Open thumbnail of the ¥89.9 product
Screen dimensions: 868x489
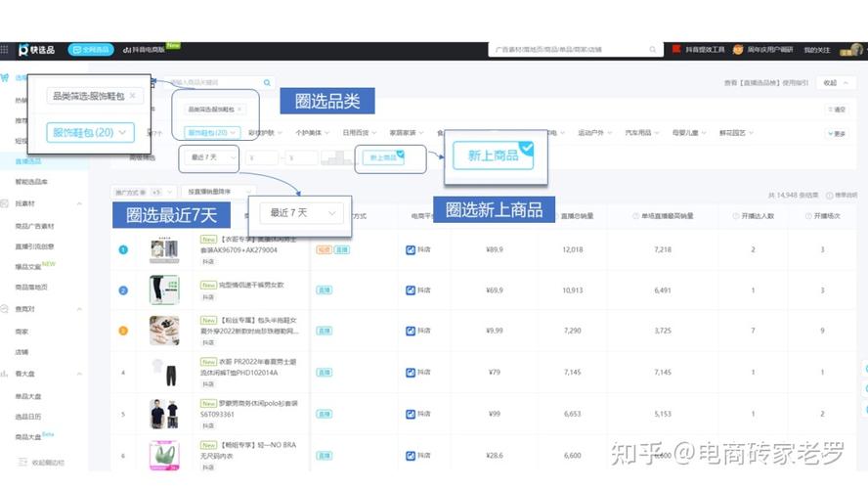coord(164,249)
